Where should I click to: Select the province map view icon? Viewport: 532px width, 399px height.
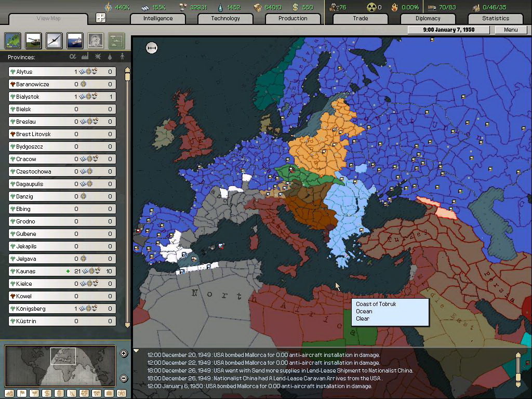point(13,41)
